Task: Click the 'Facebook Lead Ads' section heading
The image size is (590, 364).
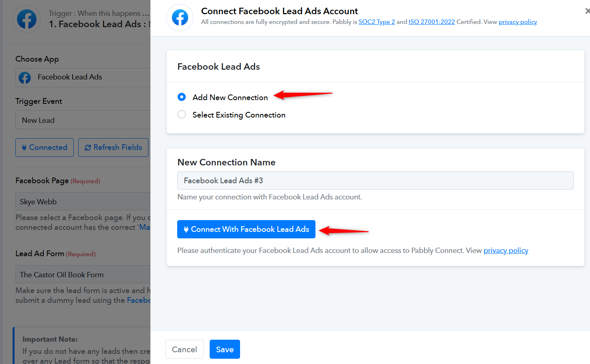Action: pos(219,66)
